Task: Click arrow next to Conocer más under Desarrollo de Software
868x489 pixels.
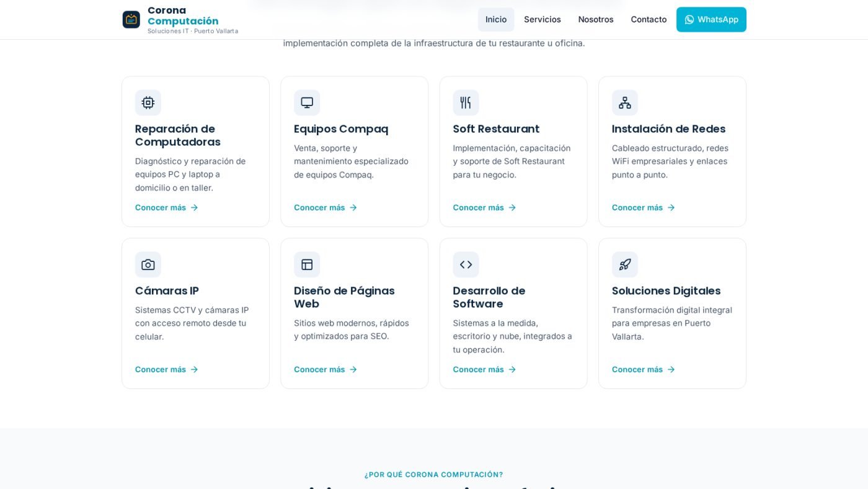Action: click(512, 369)
